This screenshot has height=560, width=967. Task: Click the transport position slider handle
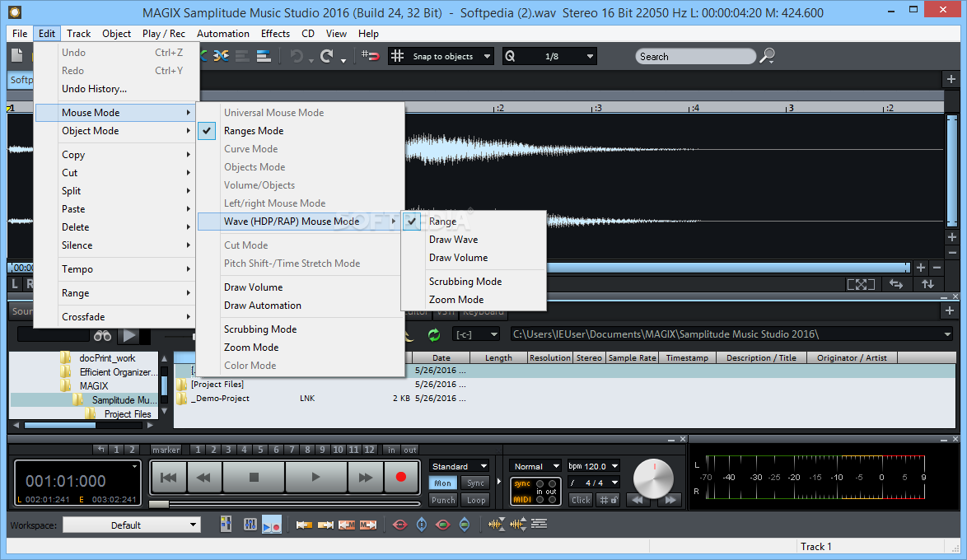click(159, 505)
